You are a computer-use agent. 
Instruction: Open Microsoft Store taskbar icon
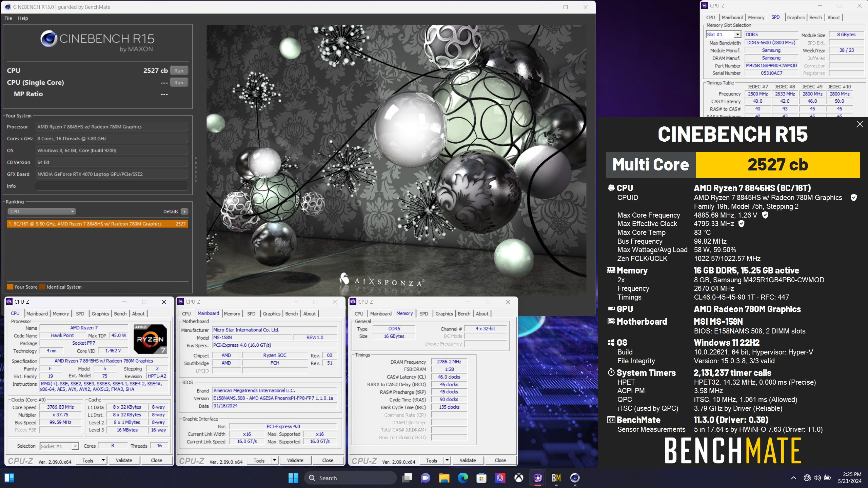pos(481,478)
